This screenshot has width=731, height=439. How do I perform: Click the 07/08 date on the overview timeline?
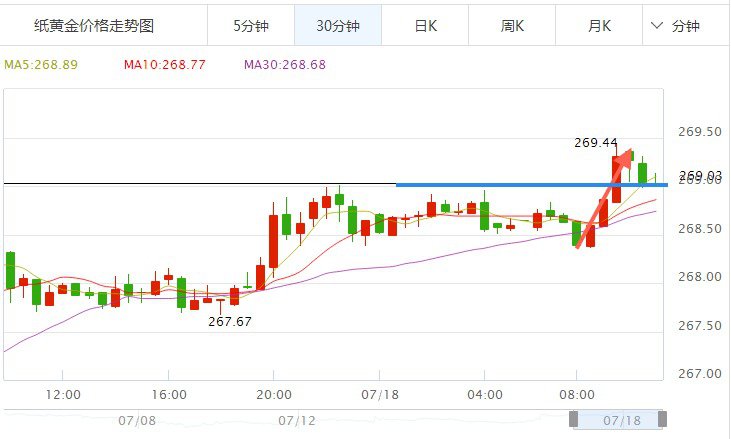(137, 421)
